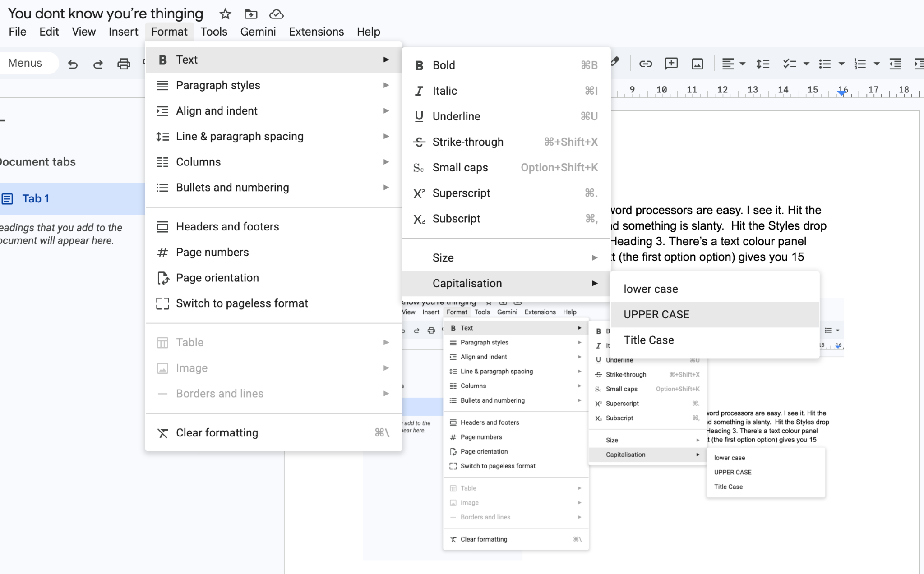924x574 pixels.
Task: Click the Print icon in toolbar
Action: pos(124,64)
